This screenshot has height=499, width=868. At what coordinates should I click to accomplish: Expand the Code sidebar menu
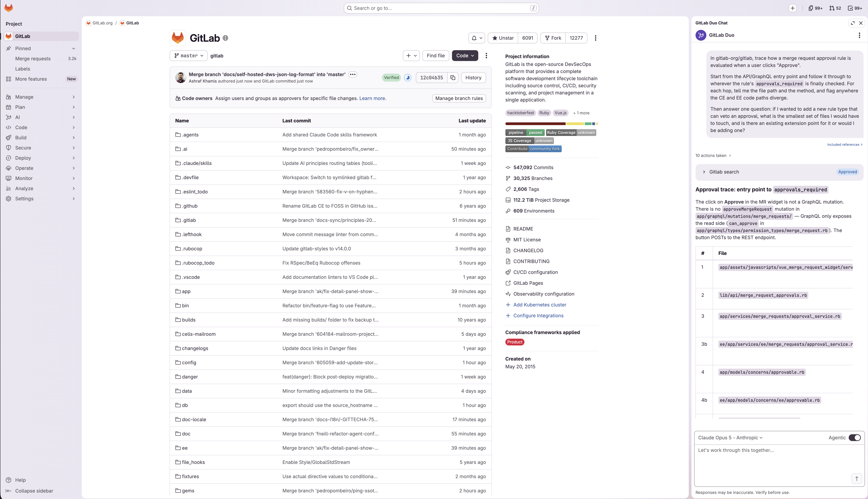click(x=41, y=127)
